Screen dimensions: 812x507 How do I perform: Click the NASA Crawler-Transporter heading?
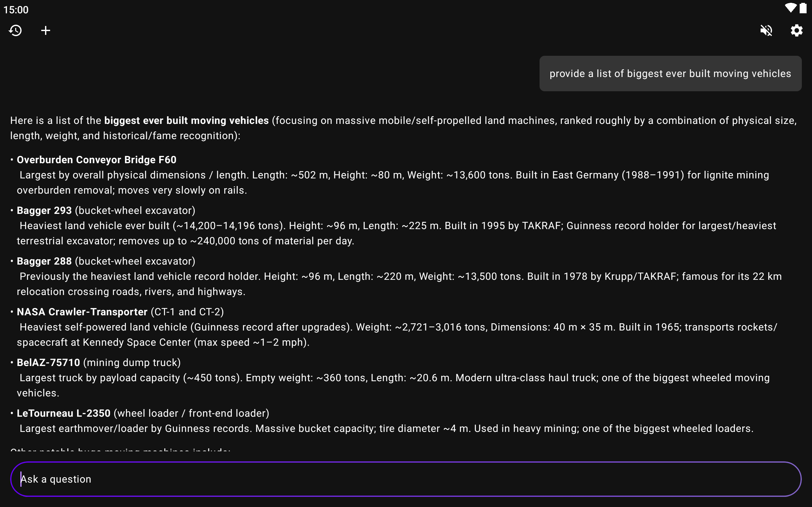click(82, 312)
